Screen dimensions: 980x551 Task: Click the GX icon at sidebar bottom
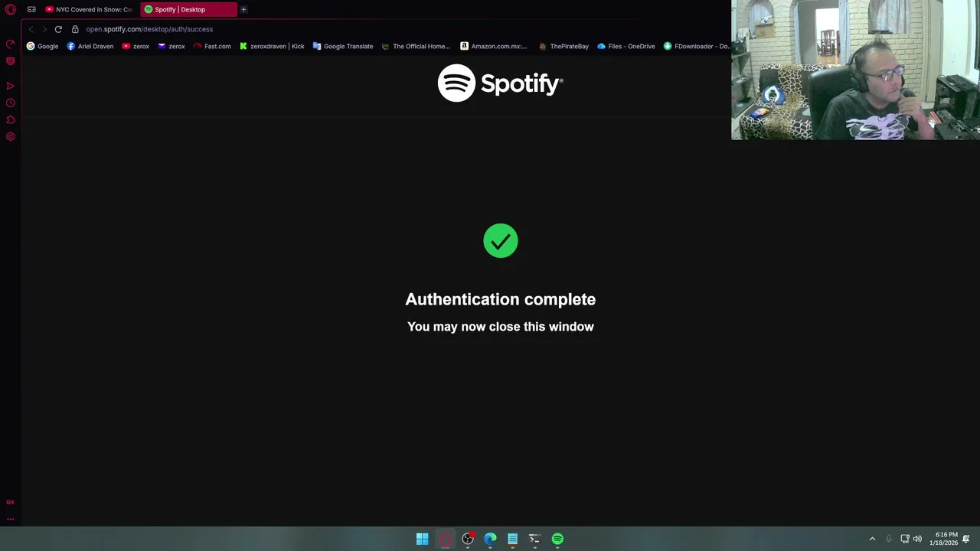tap(11, 502)
